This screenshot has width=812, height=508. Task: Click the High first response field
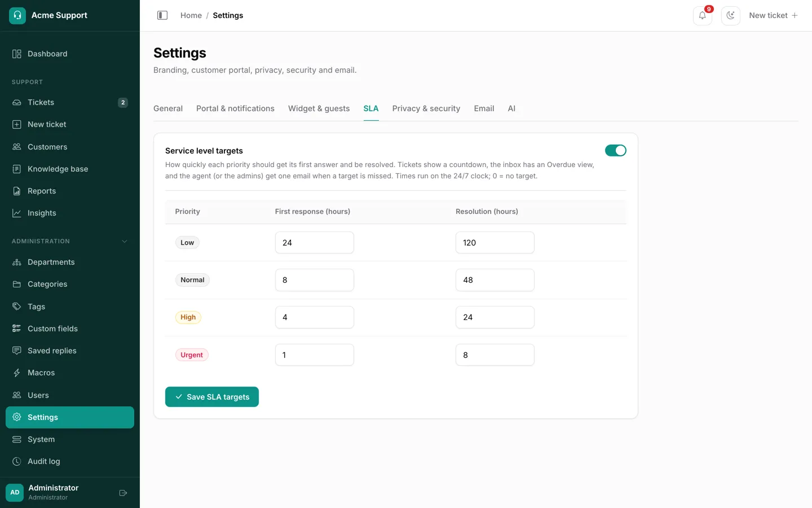315,317
